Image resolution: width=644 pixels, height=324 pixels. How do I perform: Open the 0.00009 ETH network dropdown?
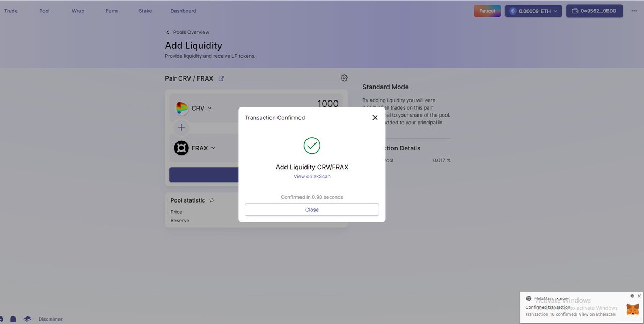(533, 11)
